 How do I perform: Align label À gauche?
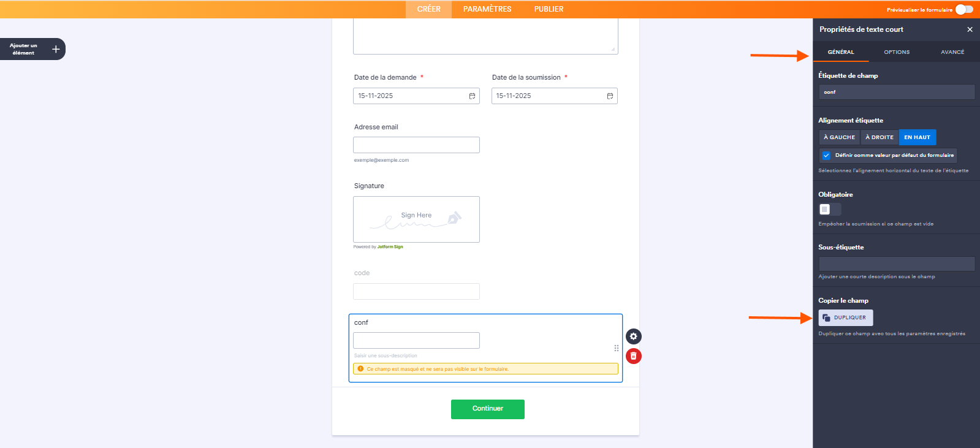[839, 137]
